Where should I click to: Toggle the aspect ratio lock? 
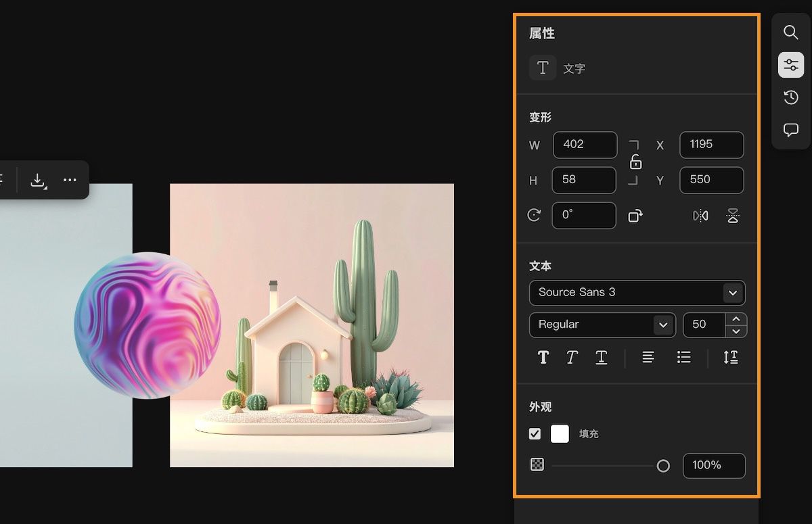coord(635,162)
